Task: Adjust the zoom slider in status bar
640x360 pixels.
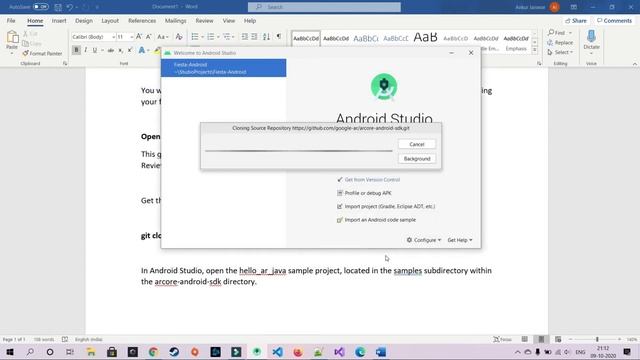Action: coord(597,340)
